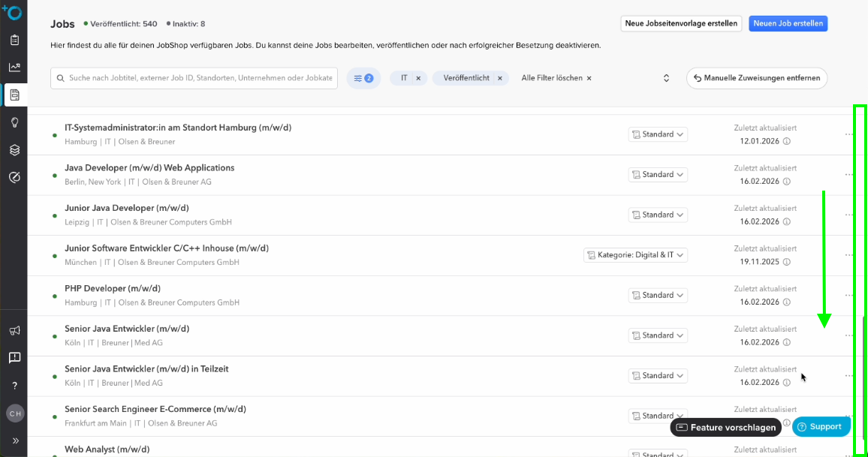
Task: Open the filter settings icon with badge 2
Action: (x=363, y=78)
